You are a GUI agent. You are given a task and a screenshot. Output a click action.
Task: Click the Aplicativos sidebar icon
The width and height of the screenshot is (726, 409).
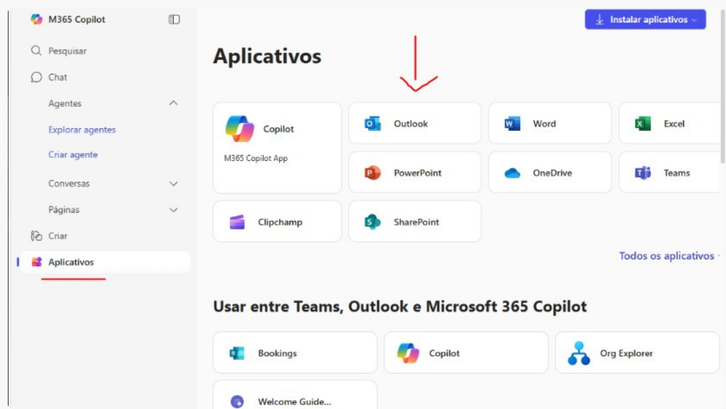pos(36,262)
